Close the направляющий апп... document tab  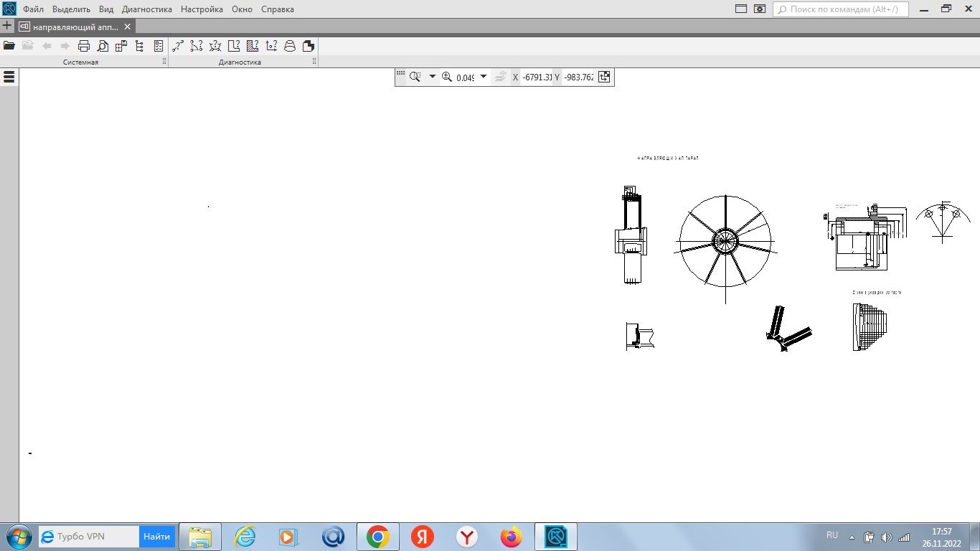[x=128, y=27]
